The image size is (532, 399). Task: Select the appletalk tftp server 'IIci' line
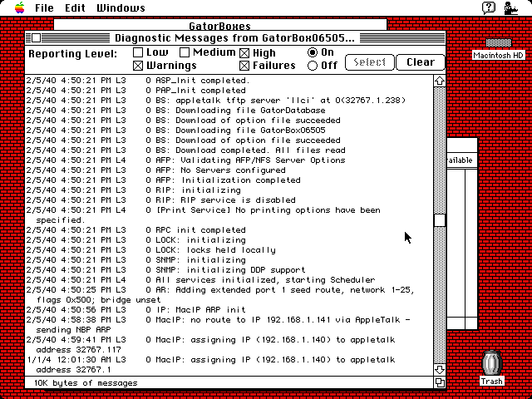coord(229,101)
